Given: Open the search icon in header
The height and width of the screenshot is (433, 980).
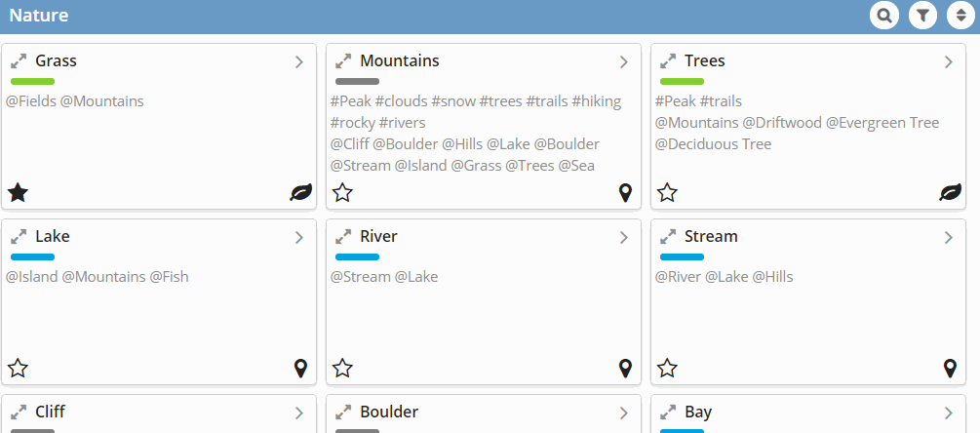Looking at the screenshot, I should (x=883, y=16).
